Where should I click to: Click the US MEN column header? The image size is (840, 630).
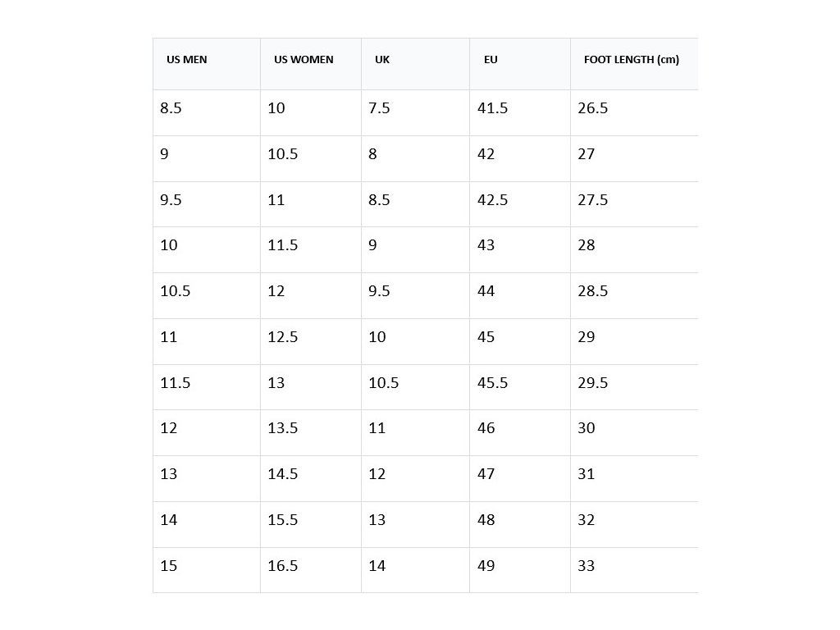pyautogui.click(x=187, y=60)
